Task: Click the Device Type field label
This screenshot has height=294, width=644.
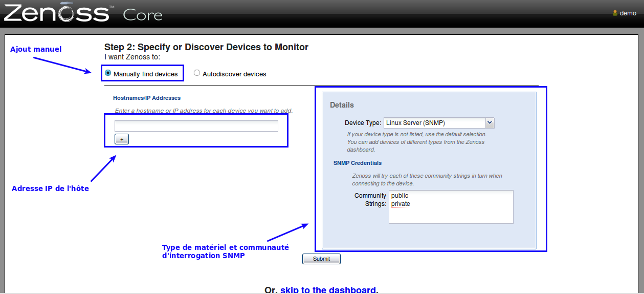Action: coord(363,123)
